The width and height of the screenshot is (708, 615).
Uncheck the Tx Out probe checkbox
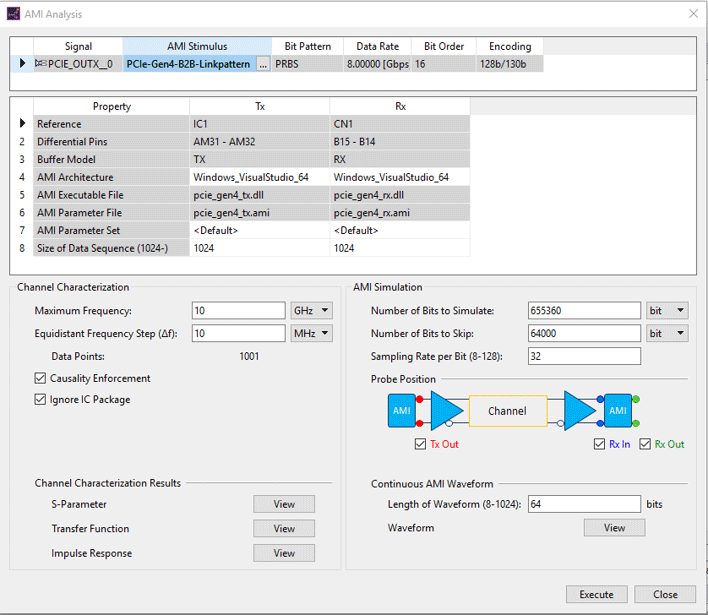click(x=420, y=444)
